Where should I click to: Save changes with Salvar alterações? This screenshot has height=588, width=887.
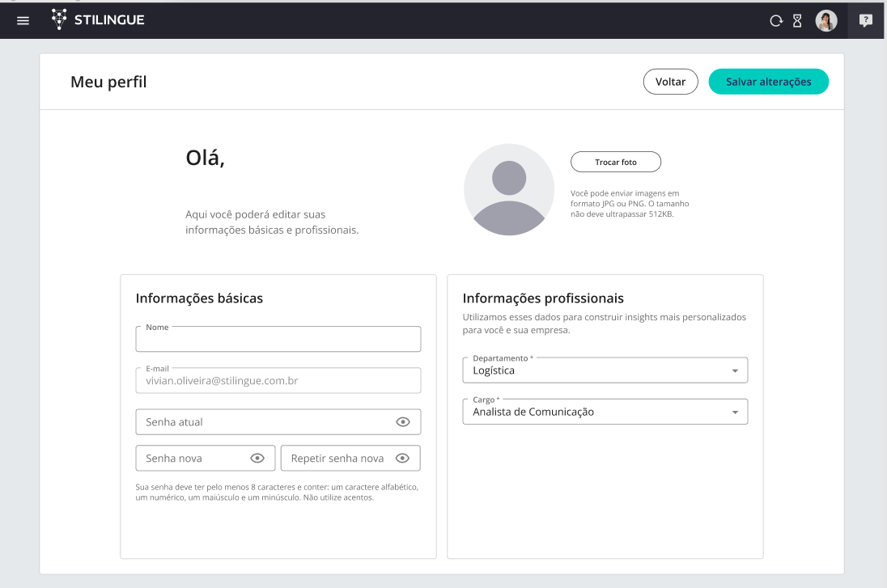pos(768,82)
